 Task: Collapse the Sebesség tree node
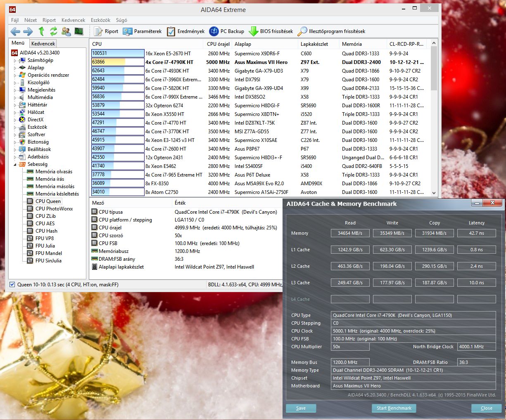pyautogui.click(x=15, y=164)
